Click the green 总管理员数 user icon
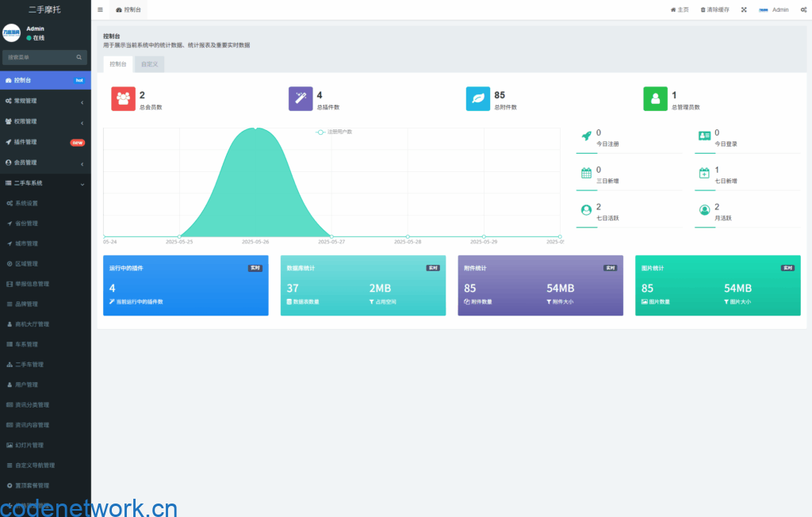812x517 pixels. [x=655, y=99]
